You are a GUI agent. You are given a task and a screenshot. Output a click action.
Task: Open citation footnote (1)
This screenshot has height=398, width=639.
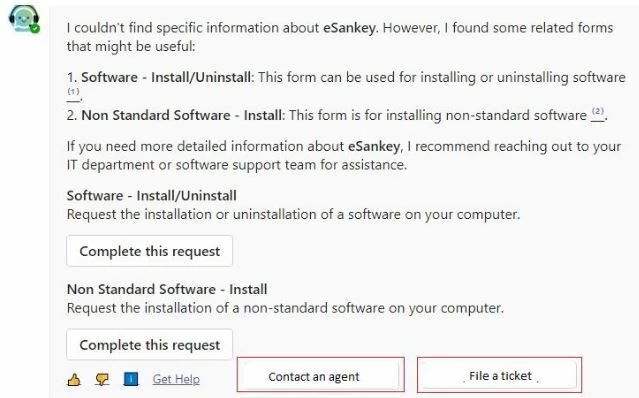click(x=73, y=93)
